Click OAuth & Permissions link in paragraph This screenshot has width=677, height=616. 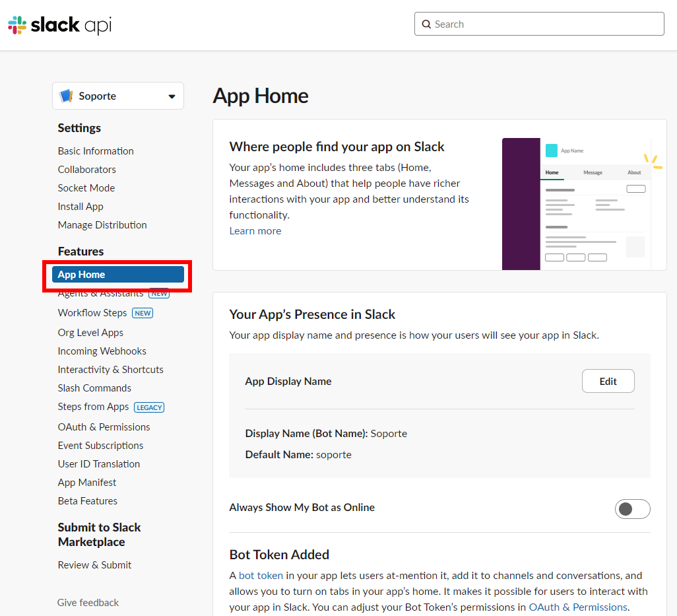[577, 607]
